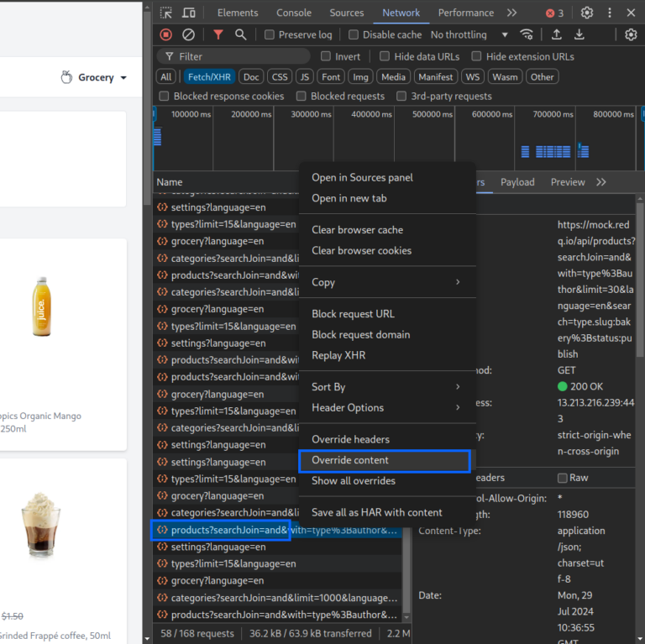Click inside the Filter text field
Viewport: 645px width, 644px height.
(233, 56)
